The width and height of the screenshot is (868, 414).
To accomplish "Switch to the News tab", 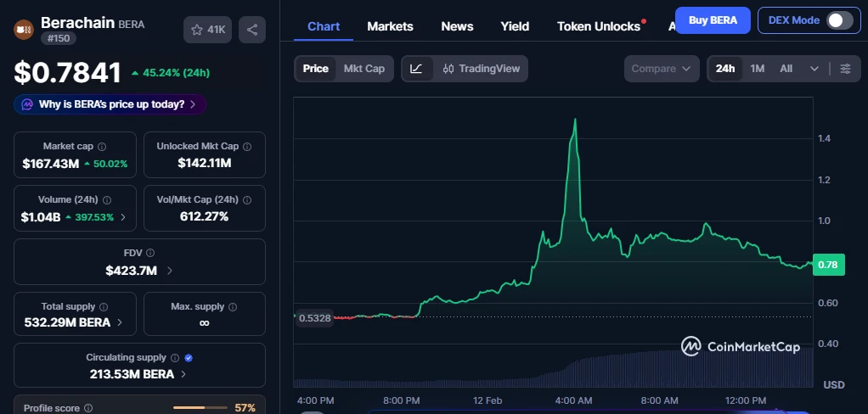I will pyautogui.click(x=457, y=26).
